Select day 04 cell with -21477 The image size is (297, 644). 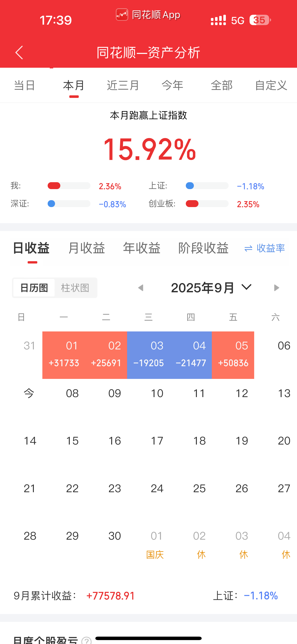191,355
